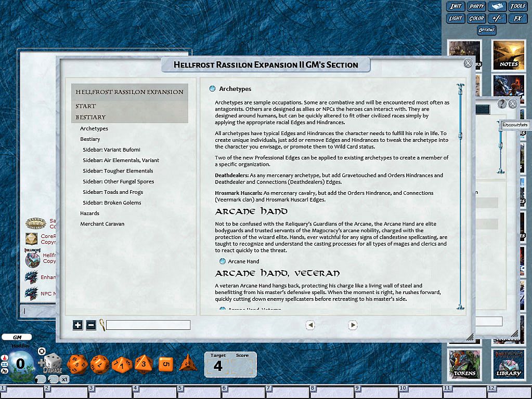Click the chat window input line

click(x=38, y=311)
